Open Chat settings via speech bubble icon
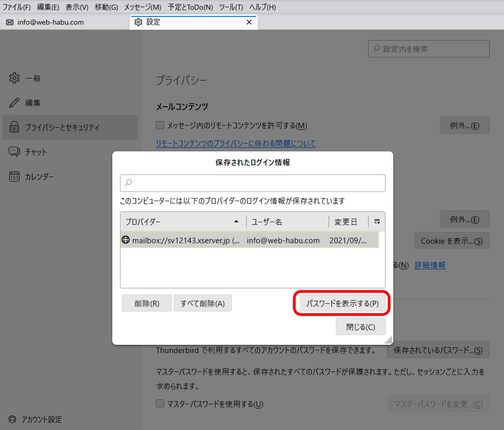The width and height of the screenshot is (504, 430). click(14, 152)
